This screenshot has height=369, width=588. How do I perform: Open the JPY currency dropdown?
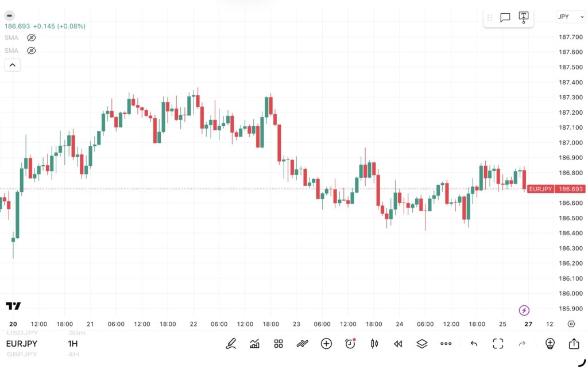(570, 17)
